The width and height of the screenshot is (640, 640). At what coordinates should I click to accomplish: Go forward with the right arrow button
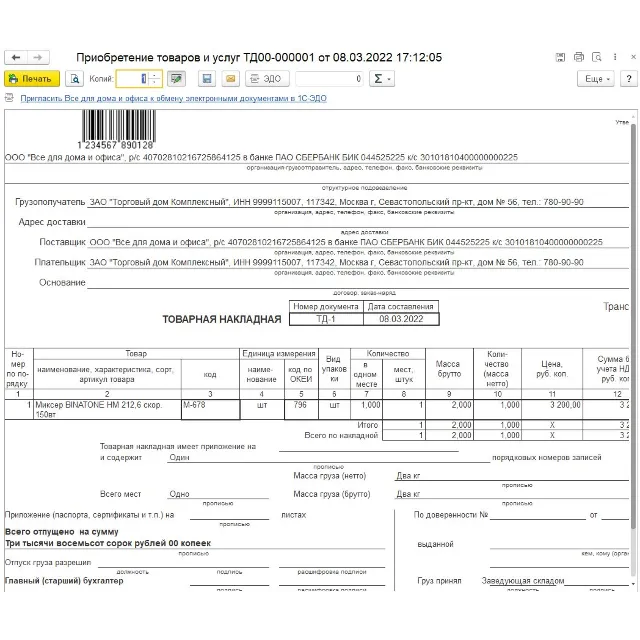pos(38,58)
